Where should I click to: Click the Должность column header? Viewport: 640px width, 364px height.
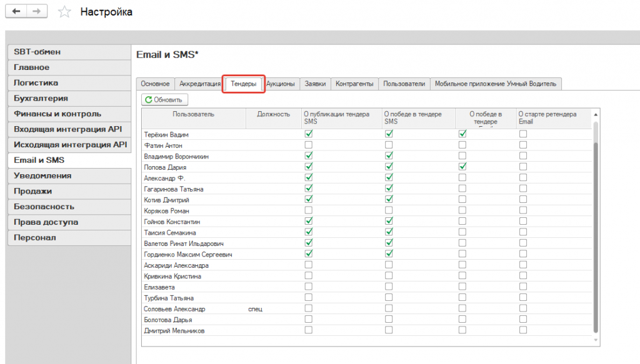[274, 118]
